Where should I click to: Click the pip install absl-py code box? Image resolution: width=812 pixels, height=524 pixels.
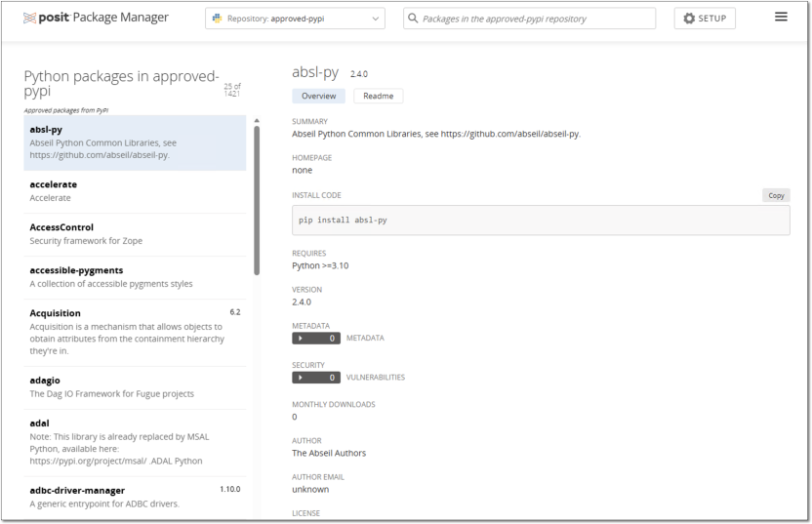pyautogui.click(x=541, y=221)
